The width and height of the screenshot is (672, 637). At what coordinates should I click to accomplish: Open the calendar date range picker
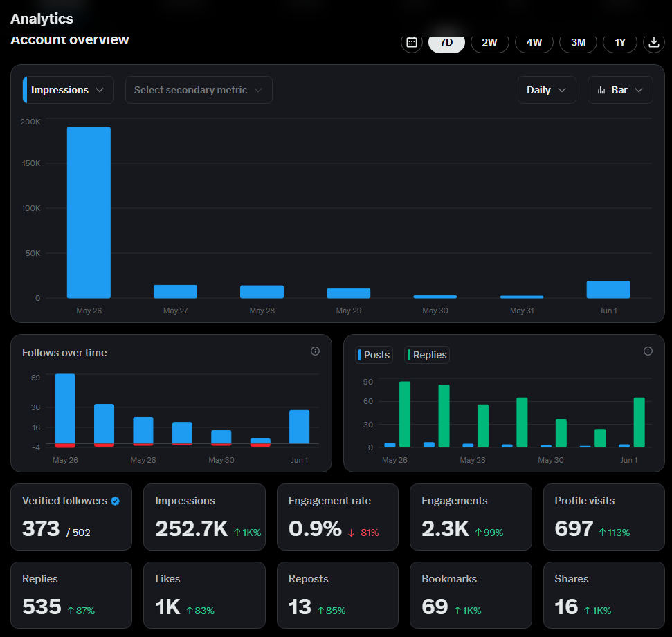(411, 42)
